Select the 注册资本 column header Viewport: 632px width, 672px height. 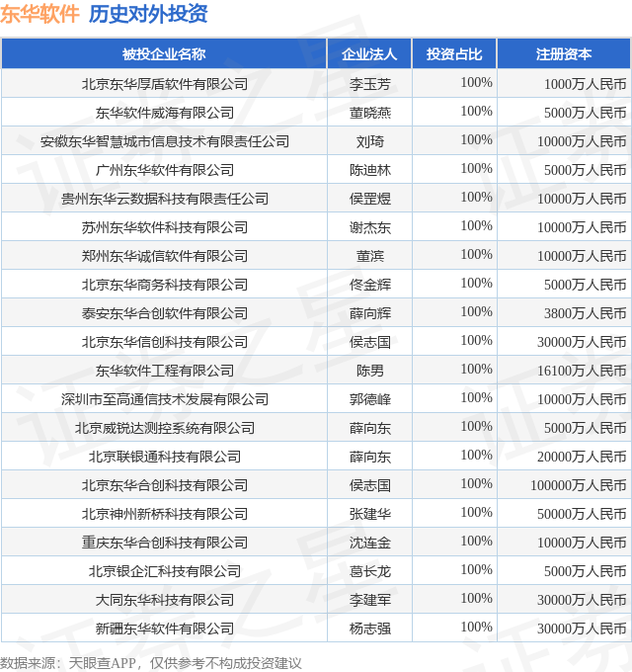[564, 54]
